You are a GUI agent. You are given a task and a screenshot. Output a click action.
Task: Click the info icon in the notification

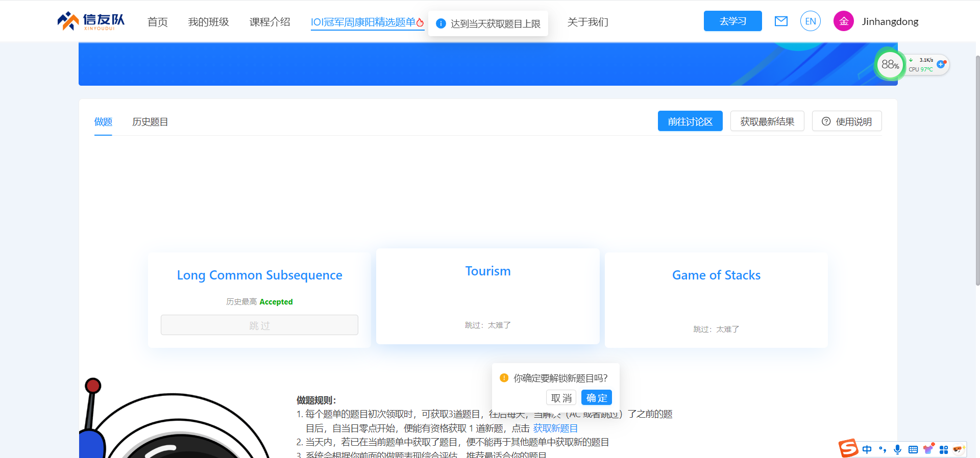click(441, 23)
